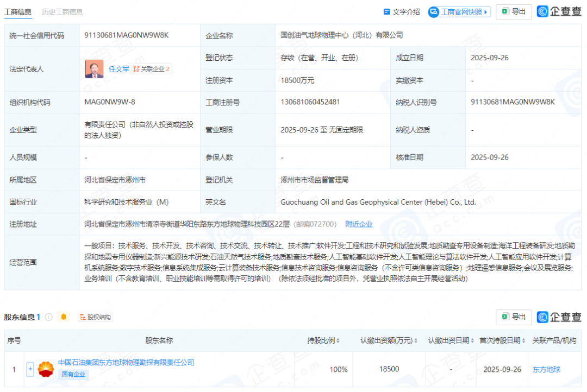Open 中国石油集团东方地球物理勘探有限责任公司 link
Image resolution: width=587 pixels, height=392 pixels.
tap(126, 362)
